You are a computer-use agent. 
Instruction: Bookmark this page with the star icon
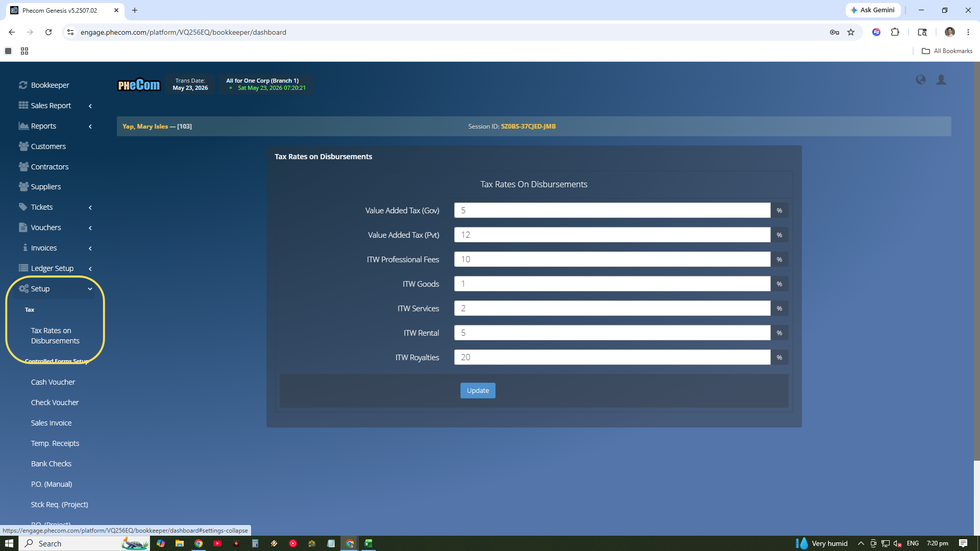[x=851, y=32]
